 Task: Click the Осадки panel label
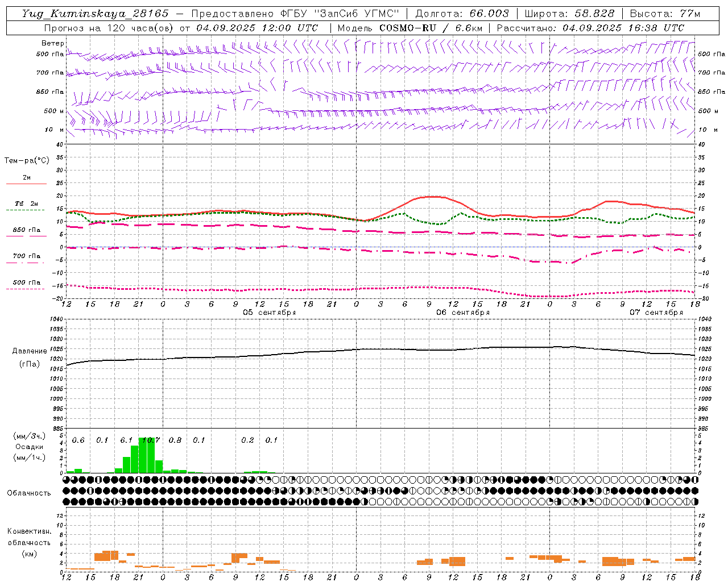tap(29, 447)
